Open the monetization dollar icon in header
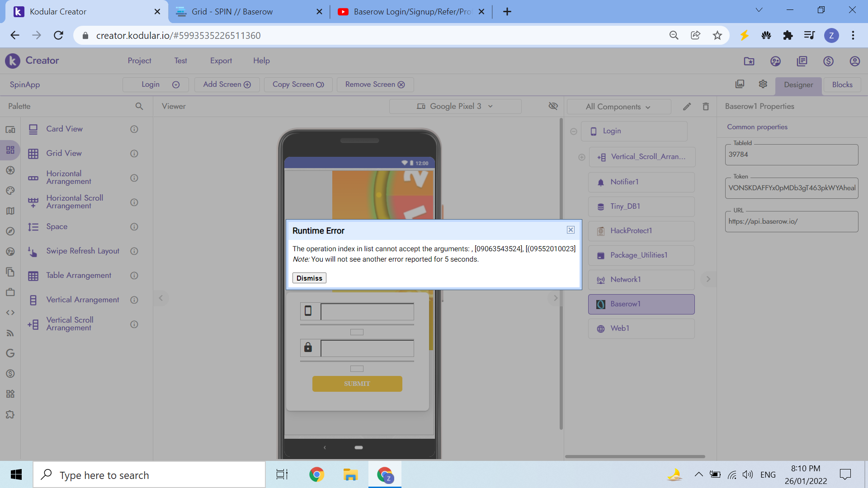 click(828, 61)
